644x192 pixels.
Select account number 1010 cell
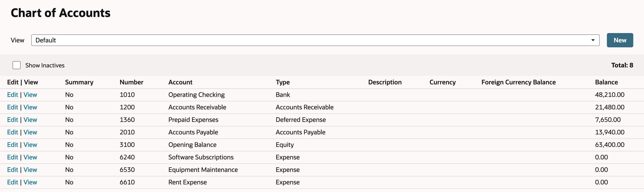click(x=127, y=95)
